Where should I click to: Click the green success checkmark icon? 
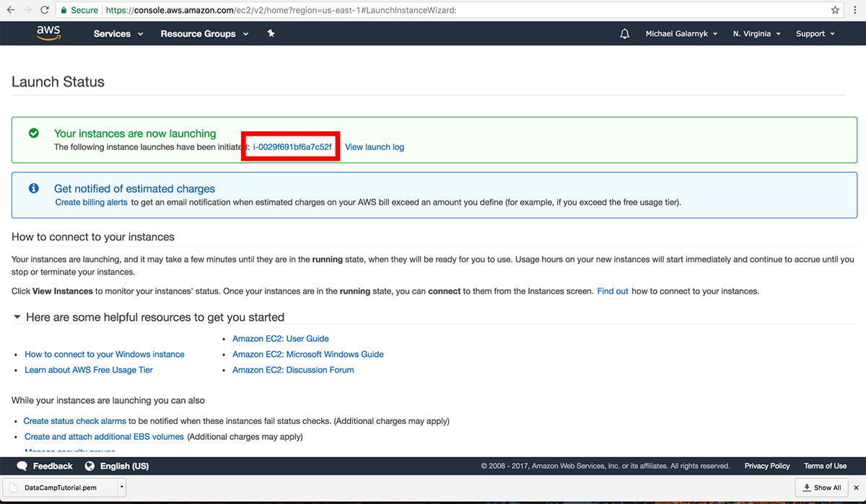click(33, 133)
